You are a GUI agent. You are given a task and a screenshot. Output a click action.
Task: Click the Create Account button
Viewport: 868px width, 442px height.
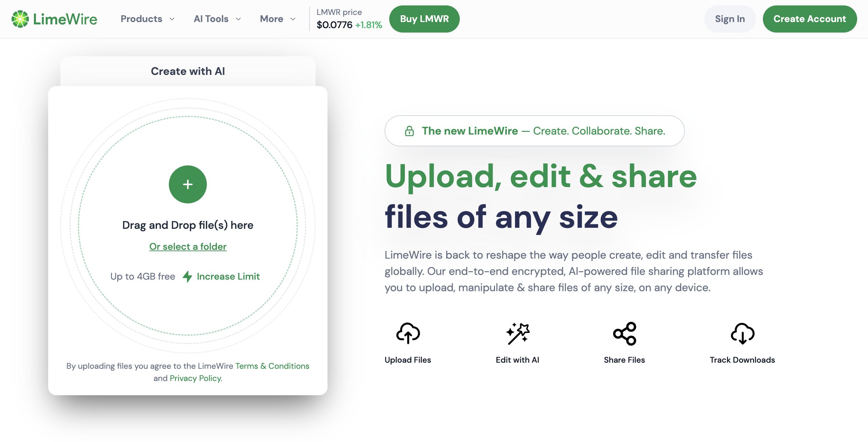click(810, 19)
